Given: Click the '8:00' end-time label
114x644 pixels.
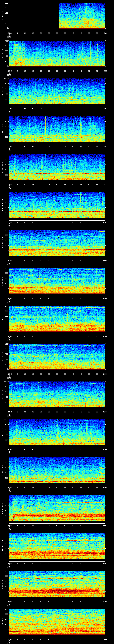Looking at the screenshot, I should point(105,147).
